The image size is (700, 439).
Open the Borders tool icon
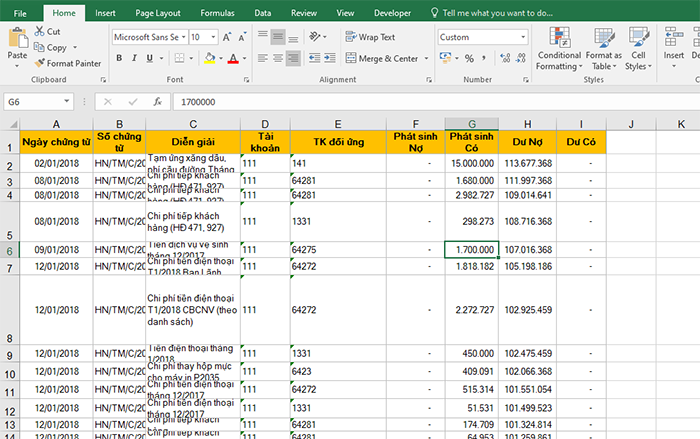tap(178, 59)
